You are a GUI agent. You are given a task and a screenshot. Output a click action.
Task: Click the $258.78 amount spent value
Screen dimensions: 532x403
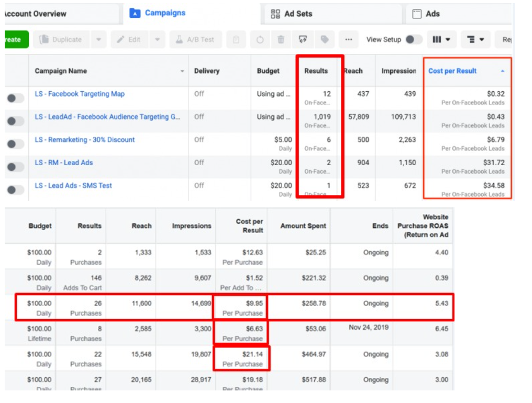coord(314,303)
